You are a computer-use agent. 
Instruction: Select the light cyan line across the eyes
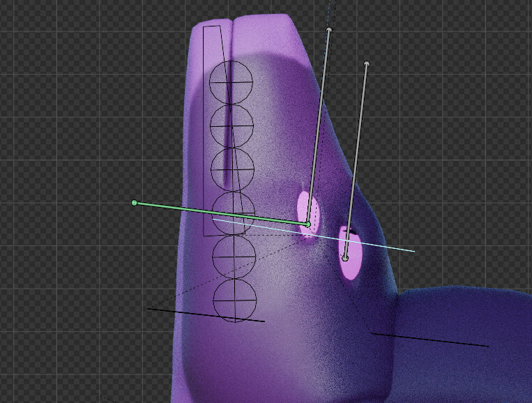314,236
